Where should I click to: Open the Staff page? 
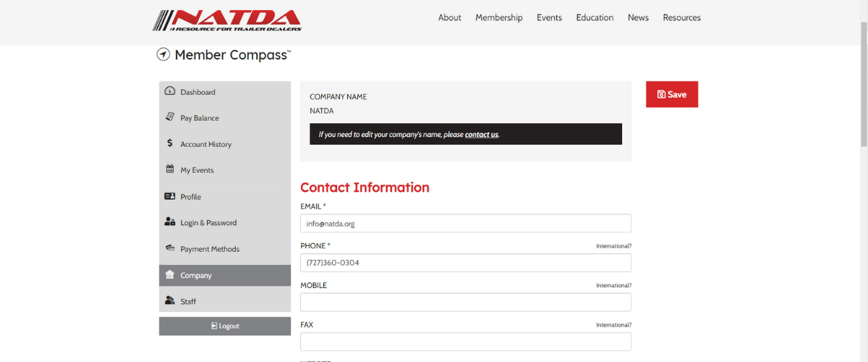tap(225, 301)
